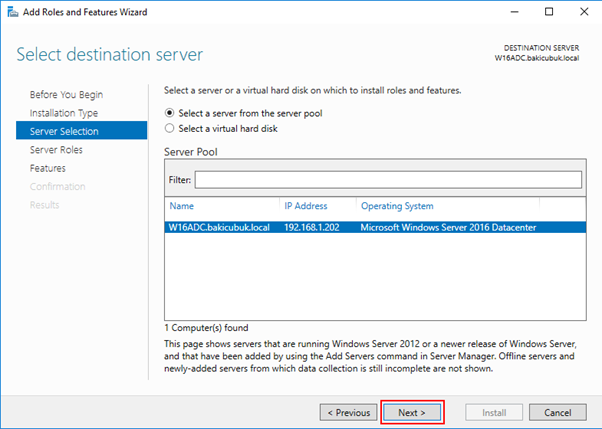Maximize the wizard window

pos(549,12)
